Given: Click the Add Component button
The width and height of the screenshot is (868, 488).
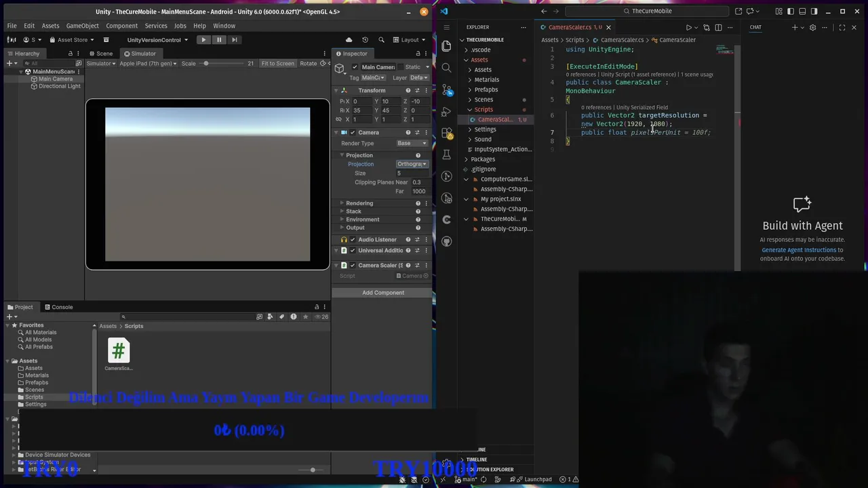Looking at the screenshot, I should point(383,293).
